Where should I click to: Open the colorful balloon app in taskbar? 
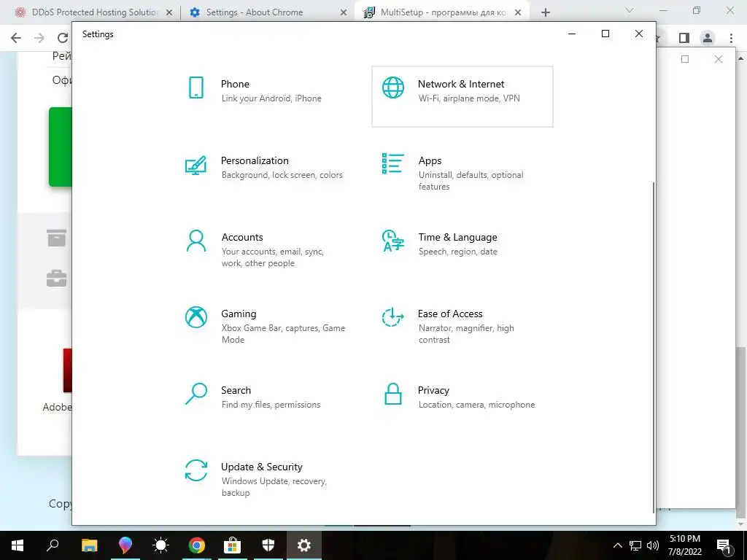pyautogui.click(x=125, y=545)
